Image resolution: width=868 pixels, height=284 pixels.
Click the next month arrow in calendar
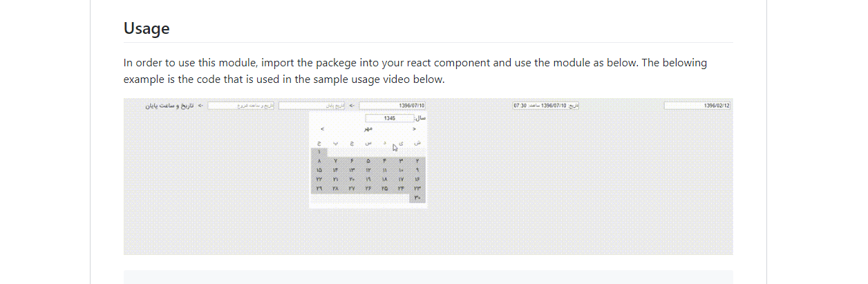(x=323, y=129)
